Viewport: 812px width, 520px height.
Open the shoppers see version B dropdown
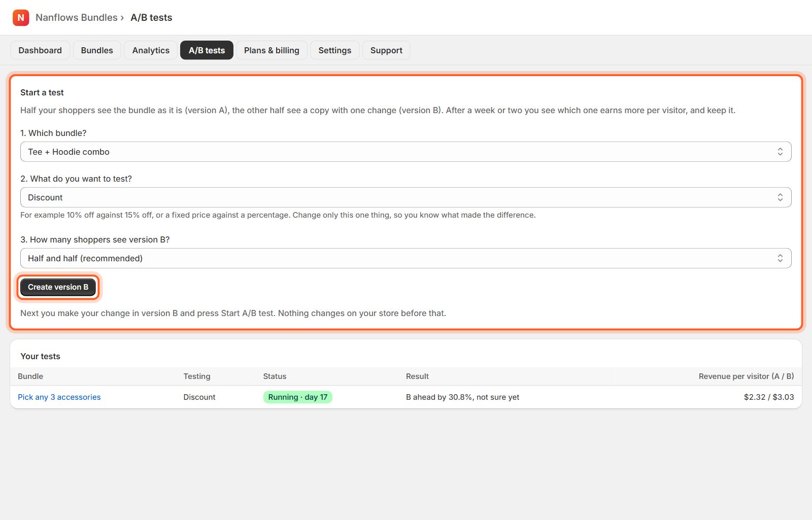[406, 258]
